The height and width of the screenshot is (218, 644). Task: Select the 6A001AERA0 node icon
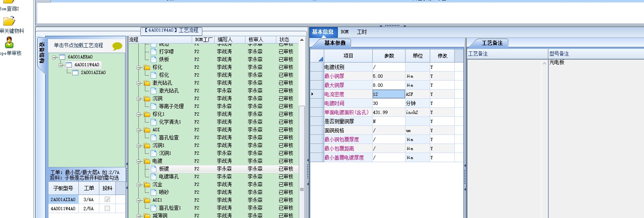pyautogui.click(x=62, y=57)
